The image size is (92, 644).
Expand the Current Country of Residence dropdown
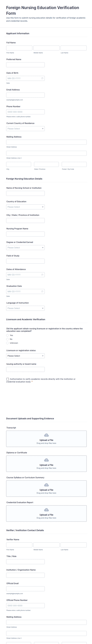tap(25, 129)
